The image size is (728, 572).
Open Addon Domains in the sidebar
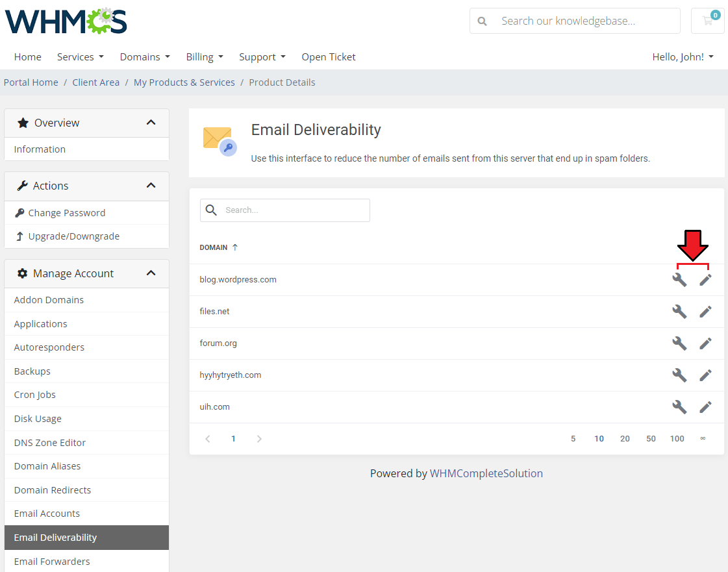click(x=87, y=300)
